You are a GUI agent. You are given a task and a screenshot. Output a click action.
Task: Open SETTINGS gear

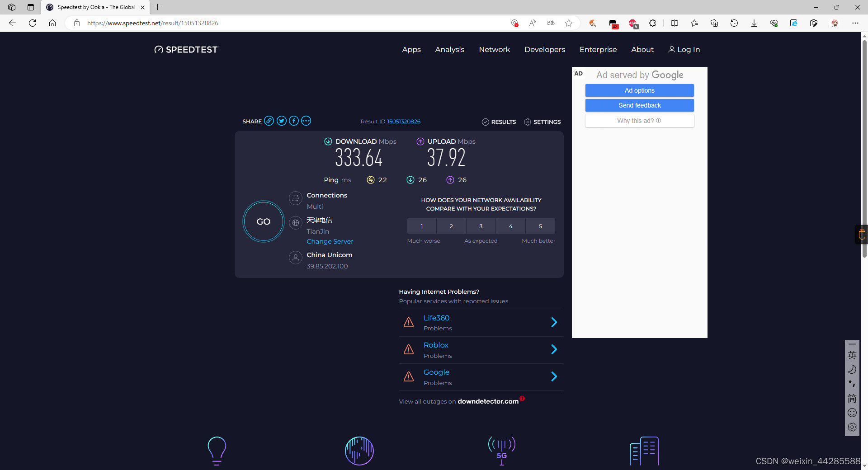pyautogui.click(x=542, y=122)
